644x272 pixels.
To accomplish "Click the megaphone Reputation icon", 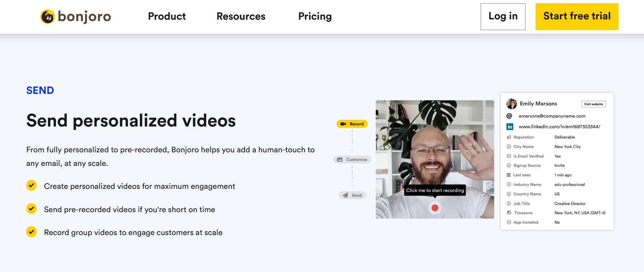I will pos(509,137).
